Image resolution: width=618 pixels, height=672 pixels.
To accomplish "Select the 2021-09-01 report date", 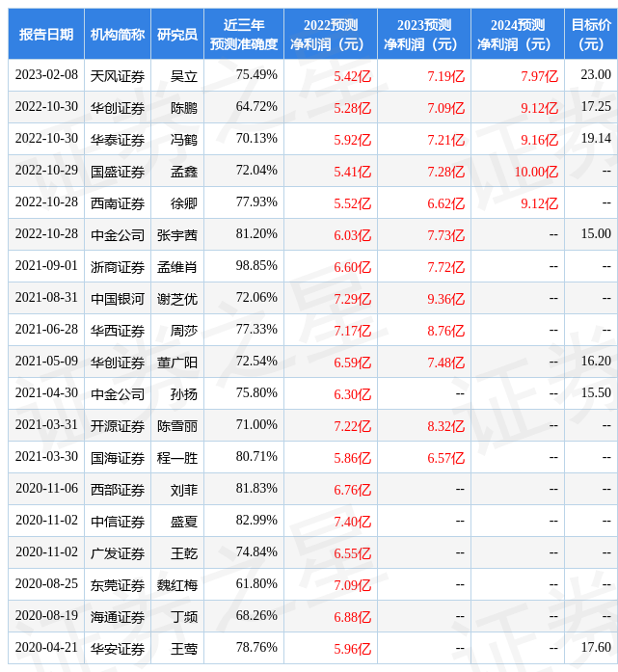I will (46, 266).
